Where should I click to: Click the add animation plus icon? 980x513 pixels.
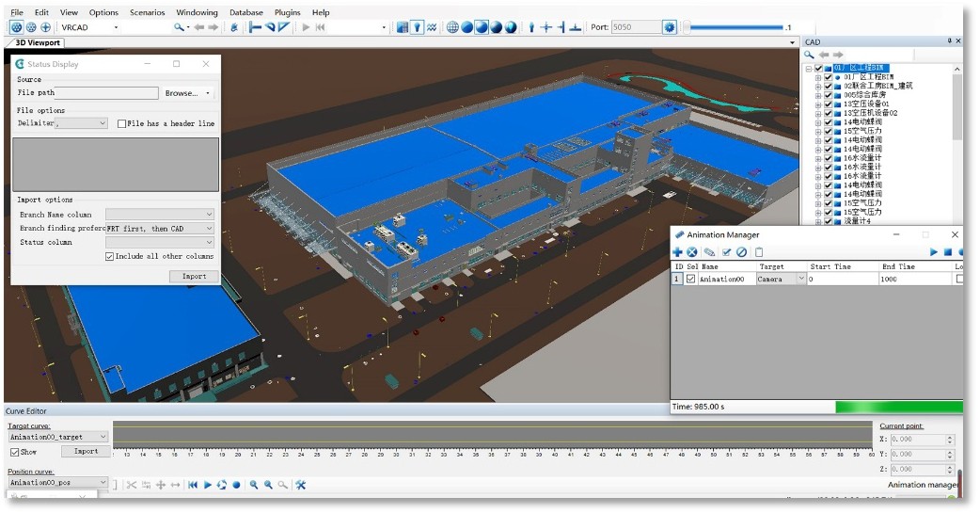(x=677, y=252)
